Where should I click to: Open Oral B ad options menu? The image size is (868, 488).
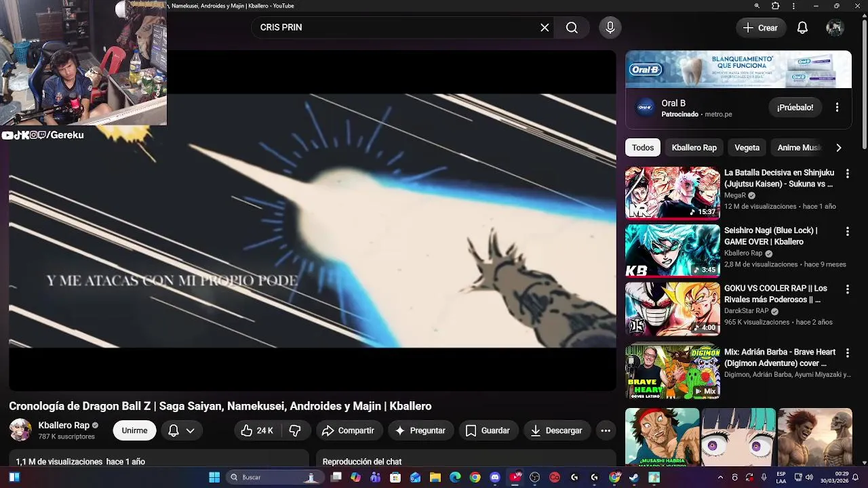pos(837,107)
